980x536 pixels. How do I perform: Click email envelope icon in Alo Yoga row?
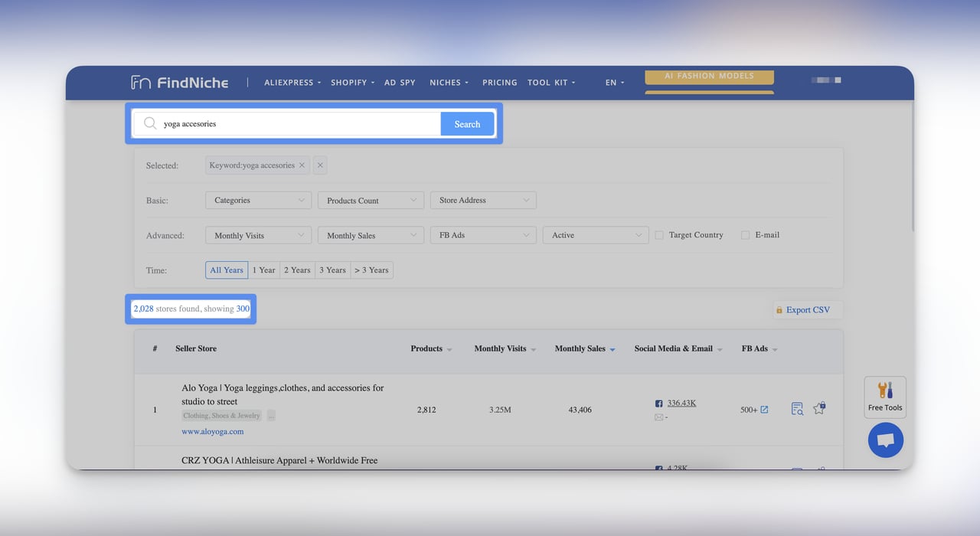coord(658,417)
